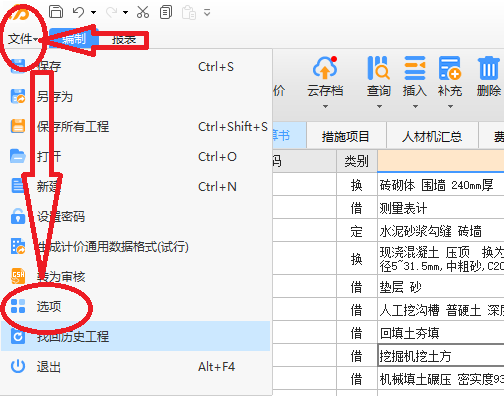Expand the 查询 dropdown arrow
This screenshot has width=504, height=396.
tap(379, 107)
